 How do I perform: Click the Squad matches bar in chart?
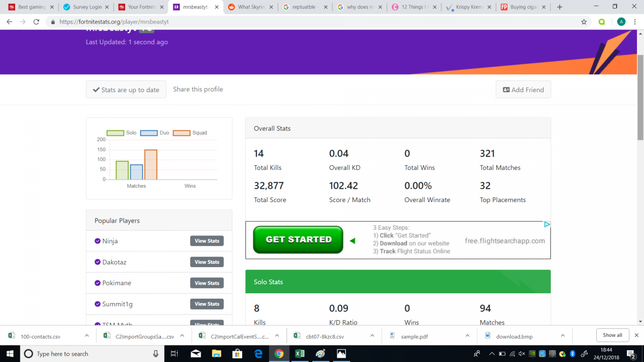click(151, 165)
